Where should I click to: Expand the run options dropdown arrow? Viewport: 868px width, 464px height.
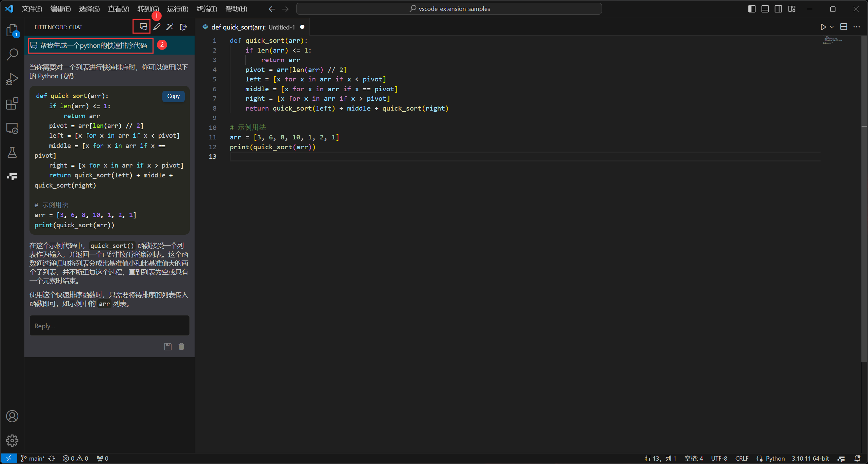coord(832,27)
